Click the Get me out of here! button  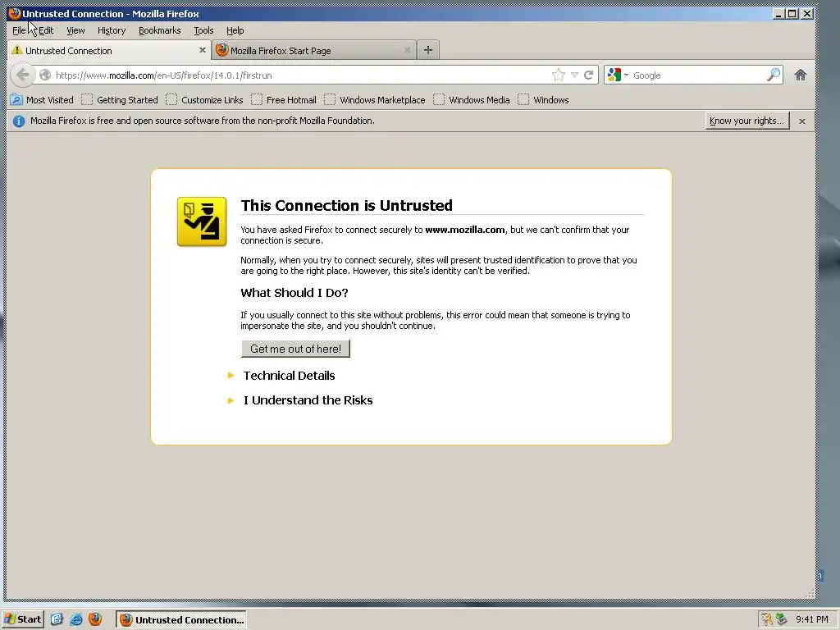(295, 349)
